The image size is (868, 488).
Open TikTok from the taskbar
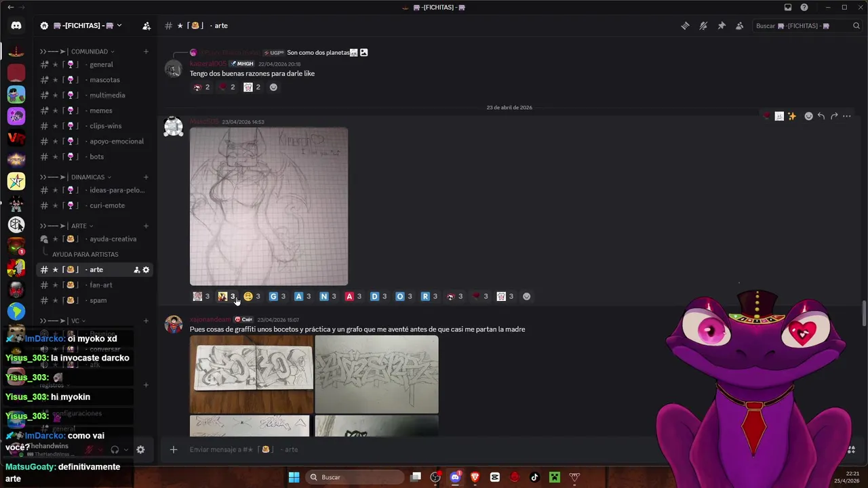tap(534, 477)
